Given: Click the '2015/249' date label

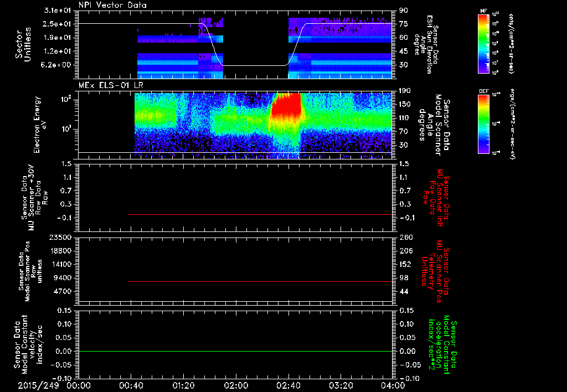Looking at the screenshot, I should [x=38, y=385].
